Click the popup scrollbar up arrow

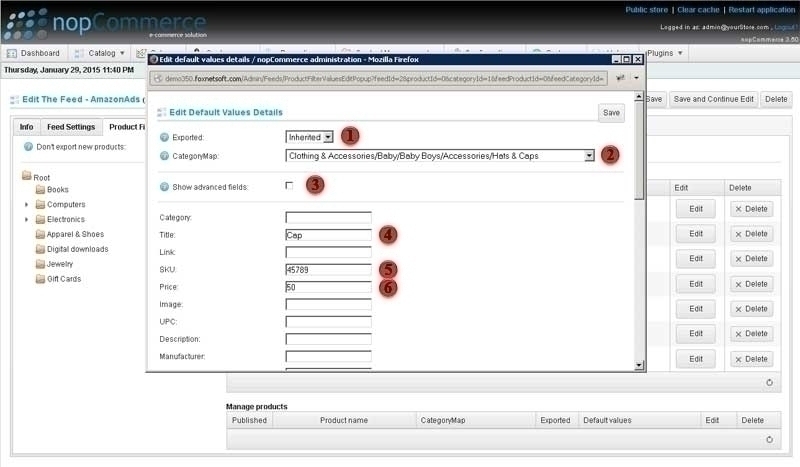coord(639,96)
